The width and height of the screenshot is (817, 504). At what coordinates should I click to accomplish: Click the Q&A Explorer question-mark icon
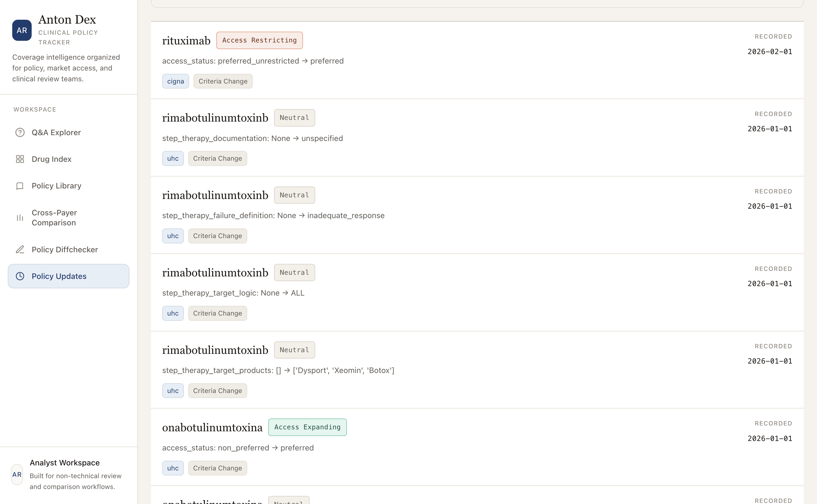pos(20,132)
